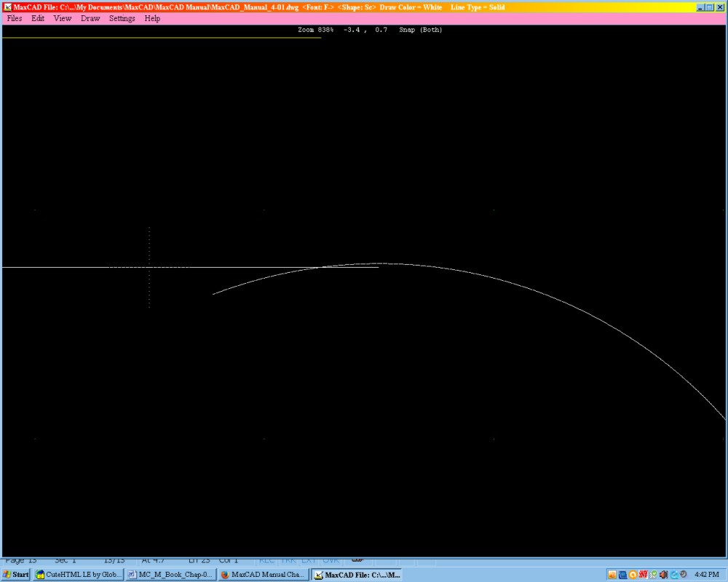
Task: Click the Windows Start button
Action: pos(16,575)
